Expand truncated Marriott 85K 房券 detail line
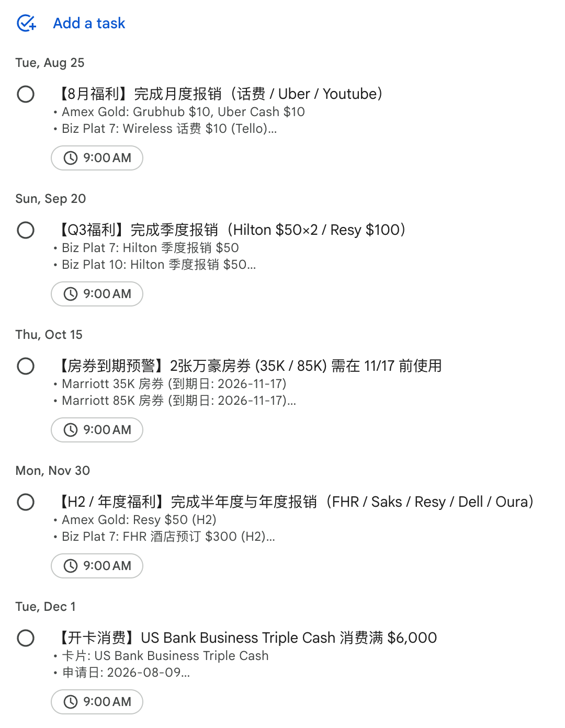Image resolution: width=565 pixels, height=728 pixels. [x=179, y=401]
